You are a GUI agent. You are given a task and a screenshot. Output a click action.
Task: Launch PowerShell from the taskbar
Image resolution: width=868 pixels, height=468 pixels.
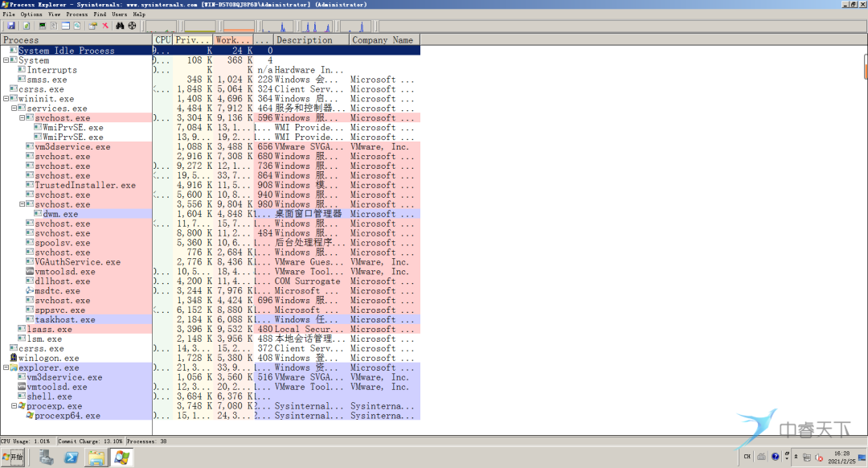pyautogui.click(x=72, y=458)
